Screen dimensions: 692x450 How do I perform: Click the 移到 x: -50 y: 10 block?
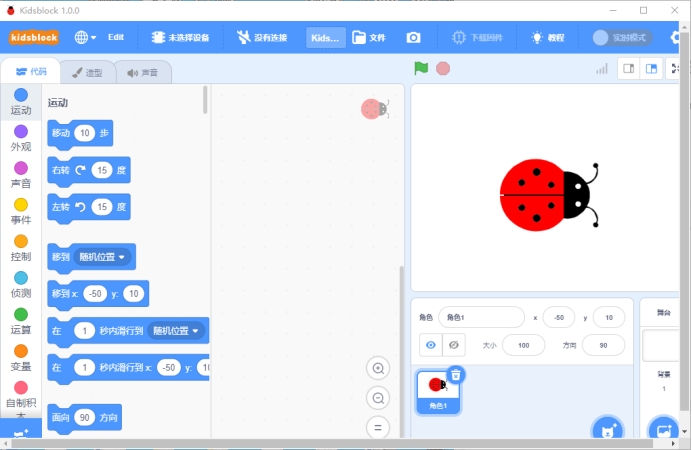click(x=98, y=294)
